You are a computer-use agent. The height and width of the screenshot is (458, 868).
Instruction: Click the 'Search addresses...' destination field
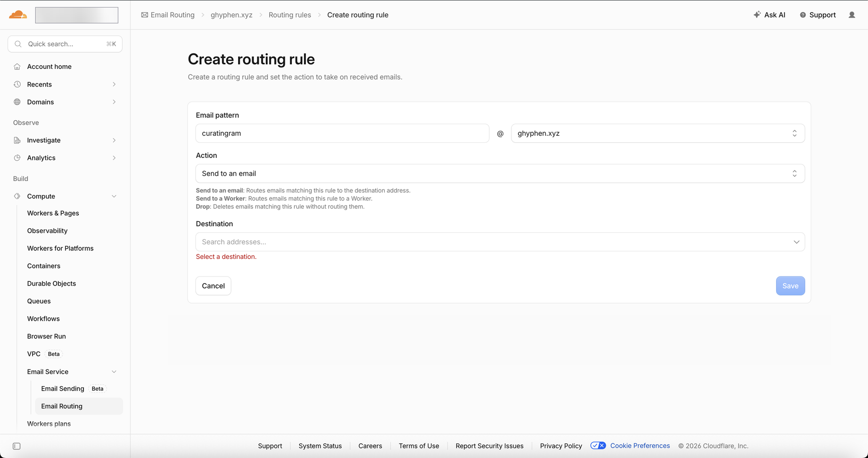coord(500,242)
